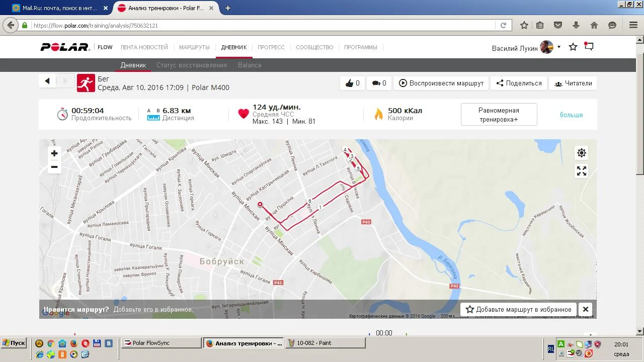Expand the user menu arrow beside avatar
This screenshot has height=362, width=644.
pyautogui.click(x=559, y=47)
